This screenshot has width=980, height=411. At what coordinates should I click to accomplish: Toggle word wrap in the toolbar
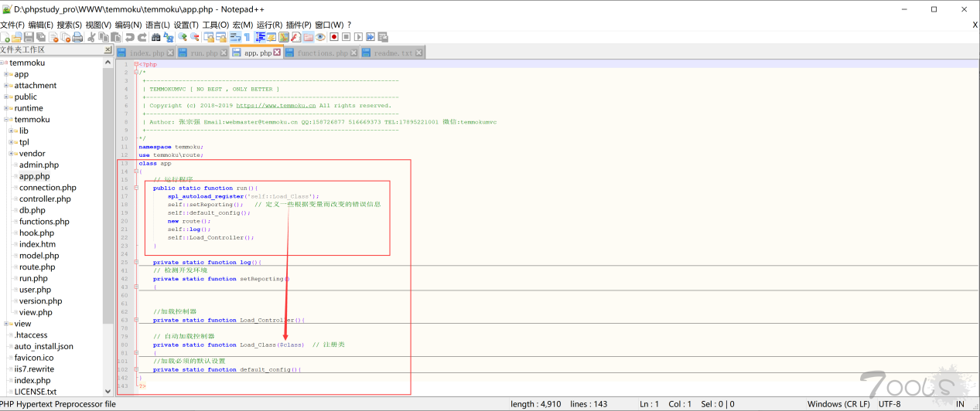pyautogui.click(x=235, y=37)
